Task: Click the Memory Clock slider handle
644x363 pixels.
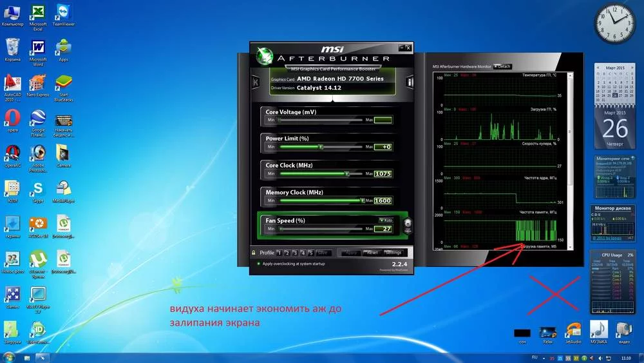Action: 362,201
